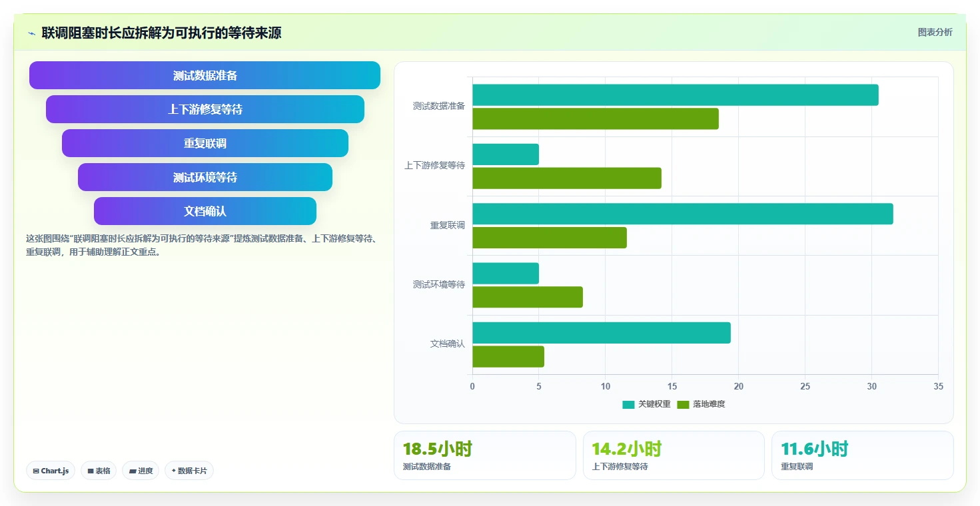
Task: Click the green bar for 文档确认
Action: pos(508,357)
